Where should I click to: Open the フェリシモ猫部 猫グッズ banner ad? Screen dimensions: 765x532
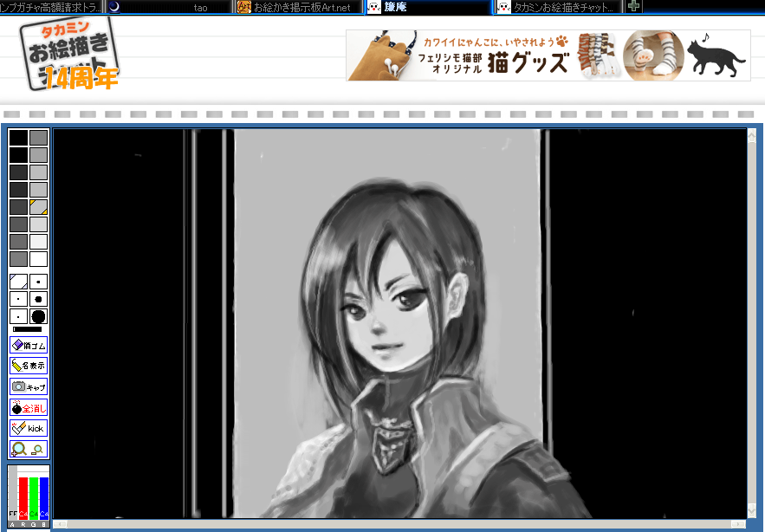tap(548, 55)
